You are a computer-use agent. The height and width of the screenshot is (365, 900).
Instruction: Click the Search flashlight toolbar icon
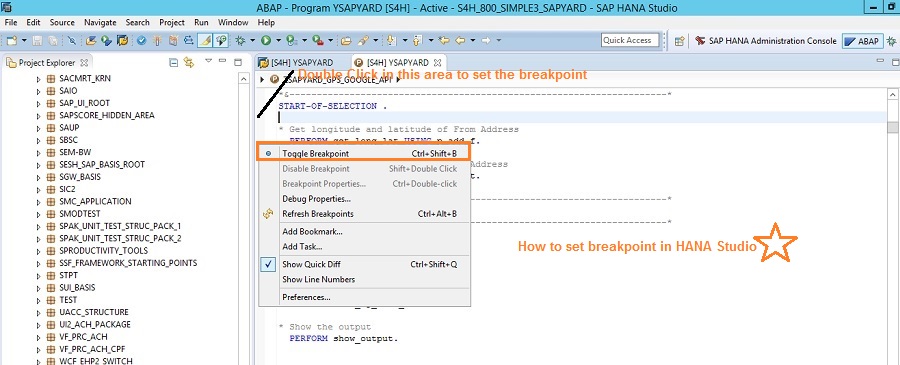coord(363,41)
